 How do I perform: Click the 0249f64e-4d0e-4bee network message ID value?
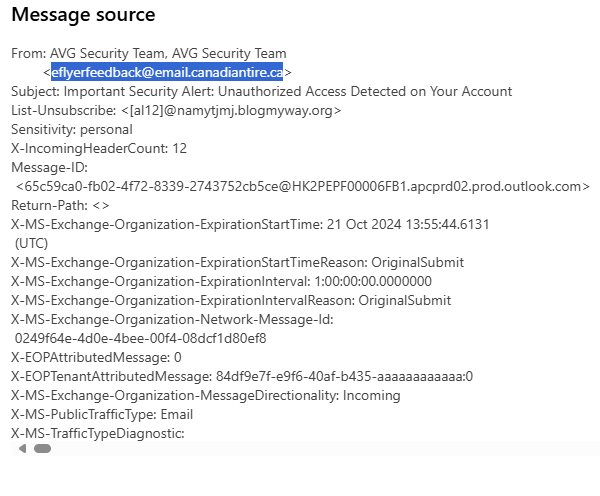click(140, 338)
